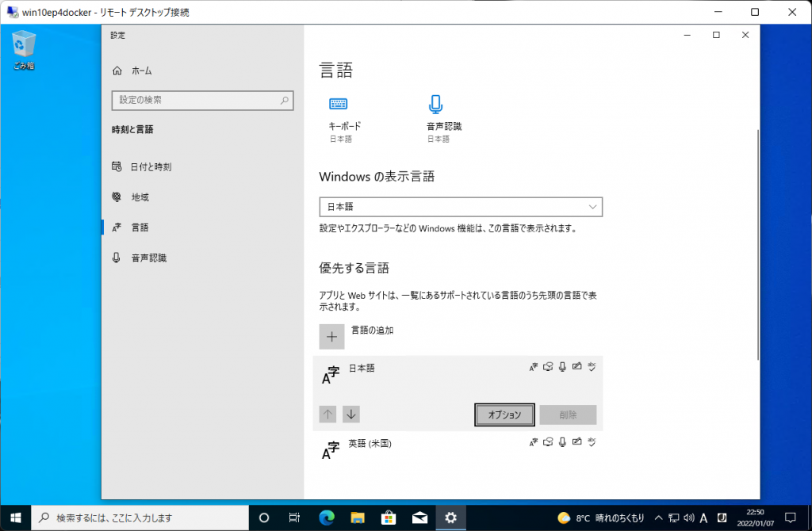This screenshot has height=531, width=812.
Task: Open Mail app from taskbar
Action: coord(419,518)
